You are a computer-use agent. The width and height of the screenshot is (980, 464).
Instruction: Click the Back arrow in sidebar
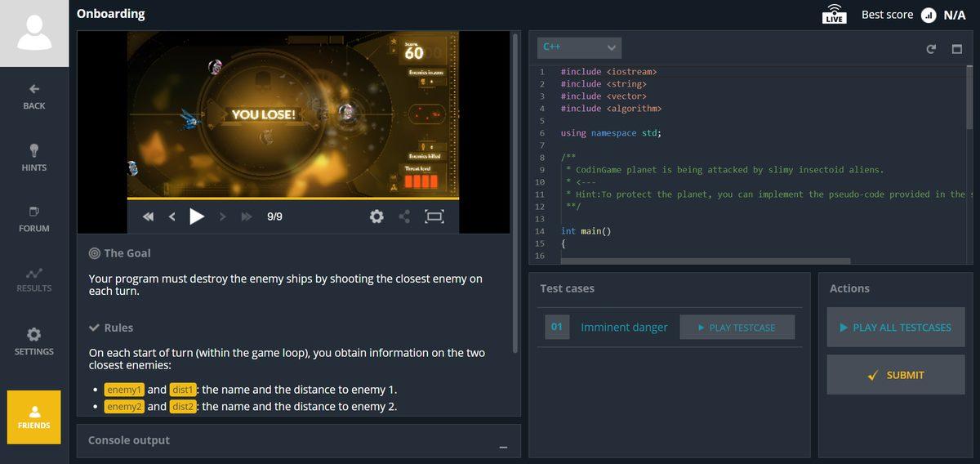click(34, 96)
